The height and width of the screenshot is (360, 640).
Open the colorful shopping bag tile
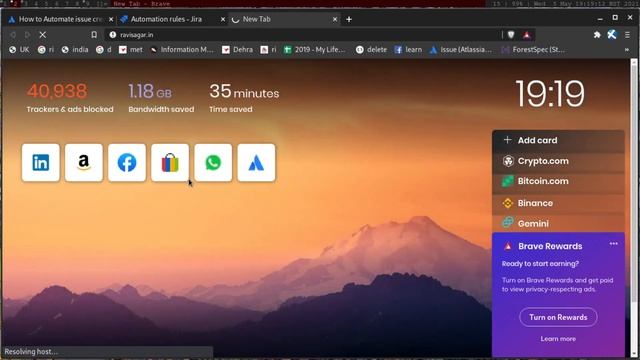(170, 162)
